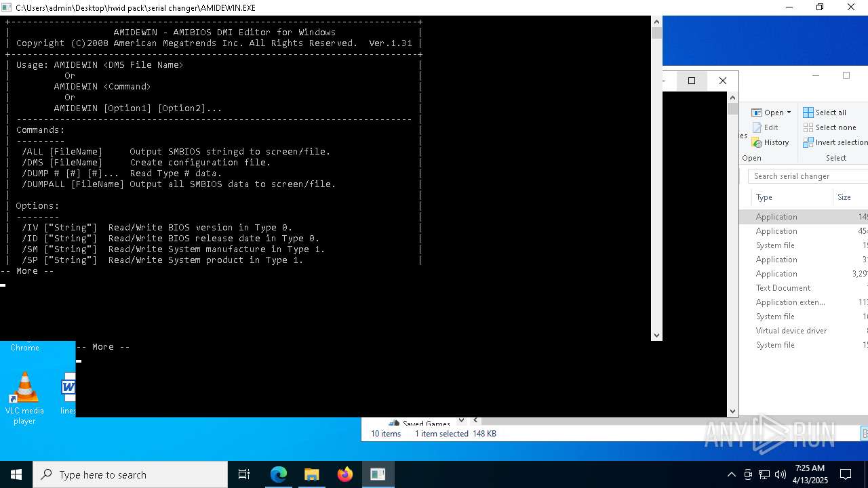Image resolution: width=868 pixels, height=488 pixels.
Task: Minimize the AMIDEWIN console window
Action: pyautogui.click(x=789, y=7)
